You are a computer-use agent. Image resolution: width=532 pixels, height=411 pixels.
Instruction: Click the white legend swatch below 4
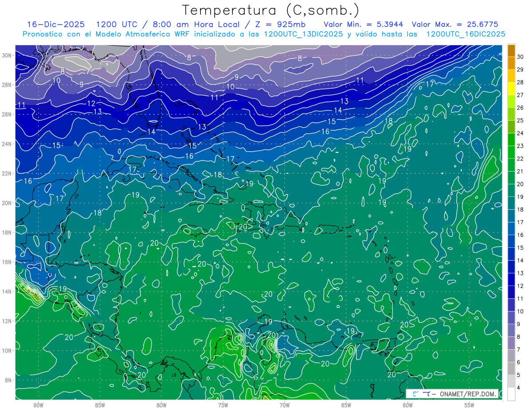pos(511,394)
